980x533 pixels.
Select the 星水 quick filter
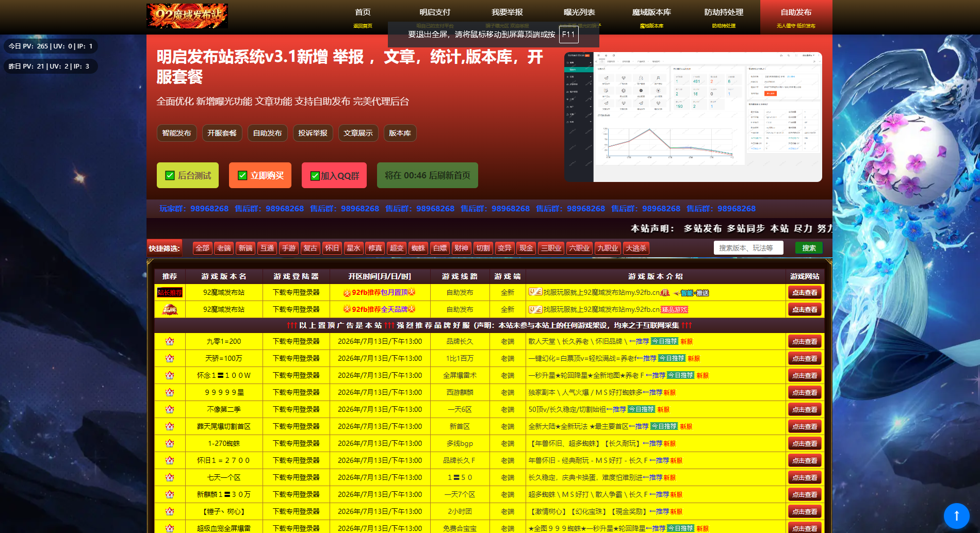pos(353,248)
